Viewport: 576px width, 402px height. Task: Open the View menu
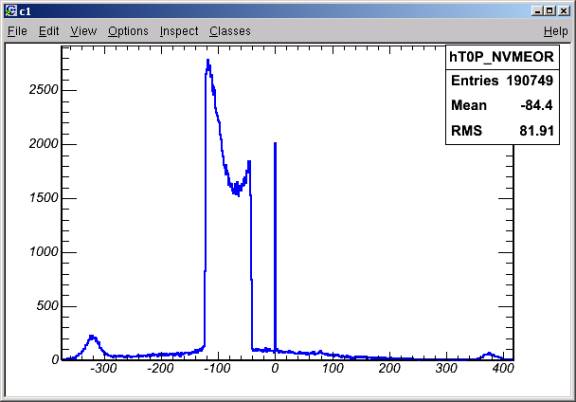click(83, 31)
